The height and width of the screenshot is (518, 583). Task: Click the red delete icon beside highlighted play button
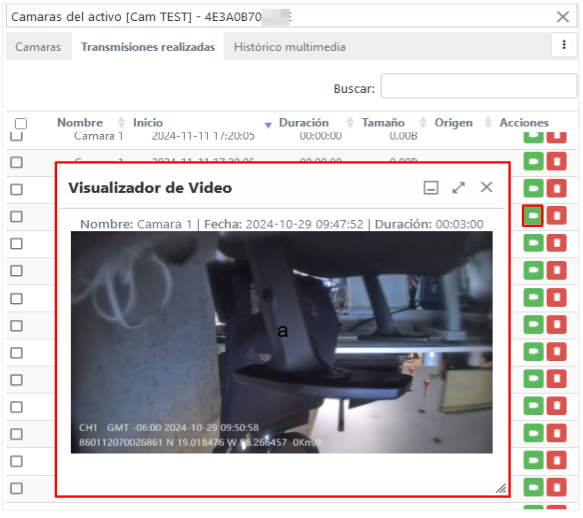[557, 216]
